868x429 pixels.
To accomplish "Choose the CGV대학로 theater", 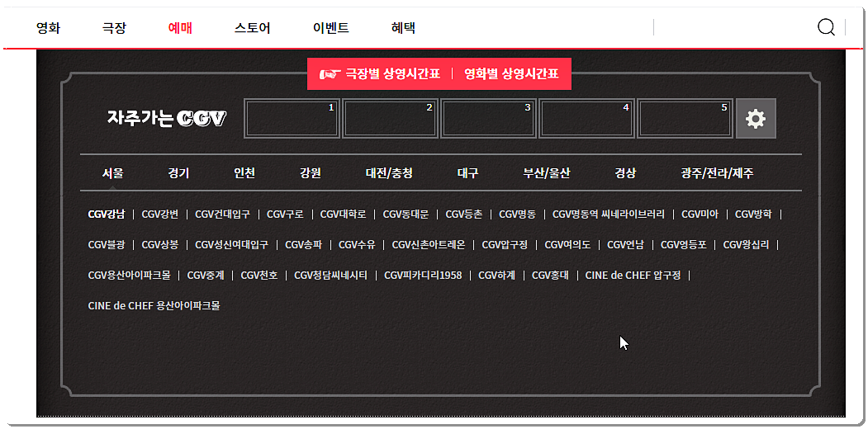I will tap(344, 214).
